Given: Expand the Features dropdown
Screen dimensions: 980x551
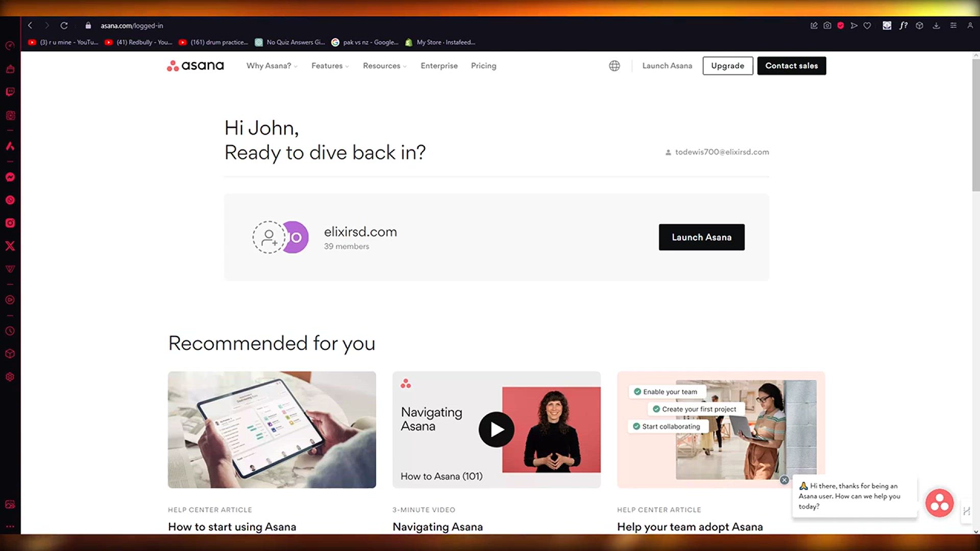Looking at the screenshot, I should point(330,66).
